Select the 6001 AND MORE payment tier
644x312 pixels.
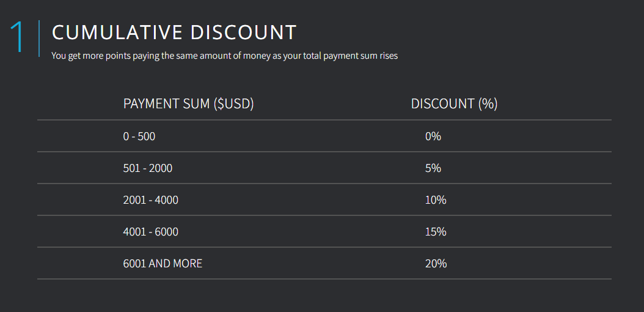163,264
